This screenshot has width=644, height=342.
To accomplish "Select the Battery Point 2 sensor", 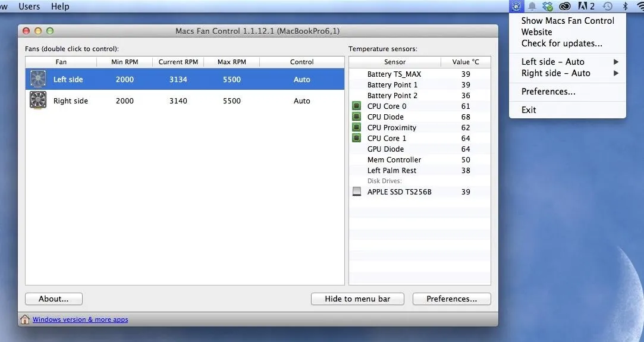I will tap(392, 95).
